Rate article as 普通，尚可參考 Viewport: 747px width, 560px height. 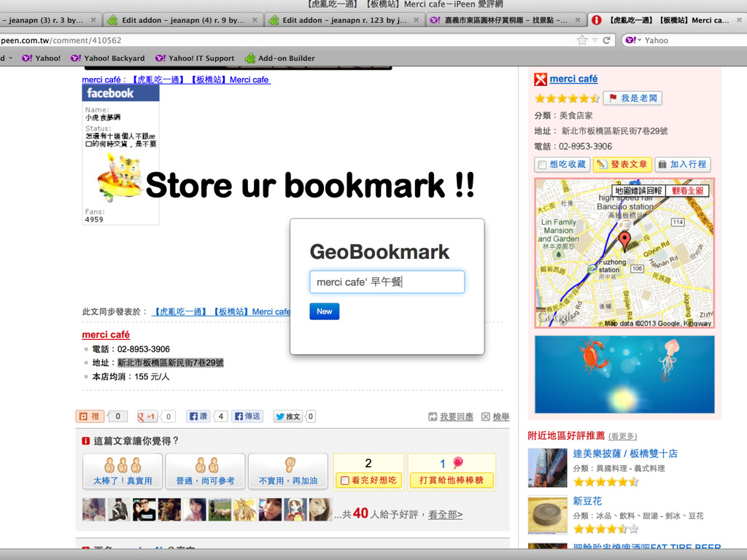tap(205, 472)
